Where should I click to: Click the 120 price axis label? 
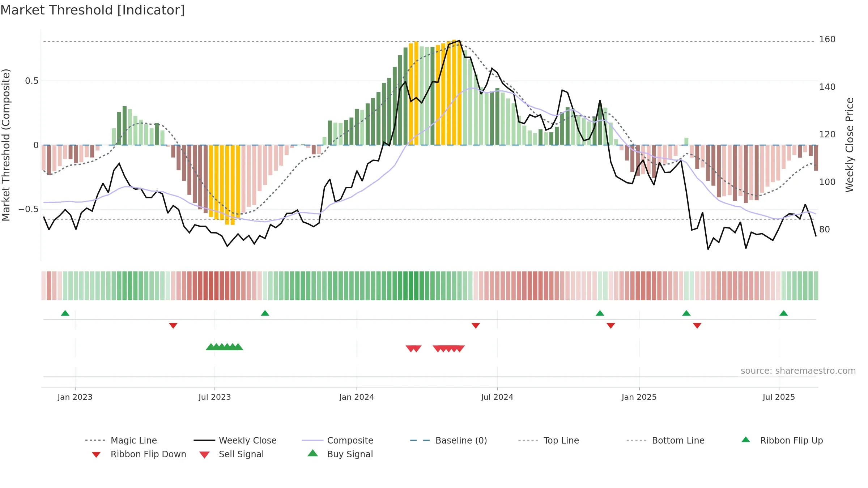[x=827, y=134]
